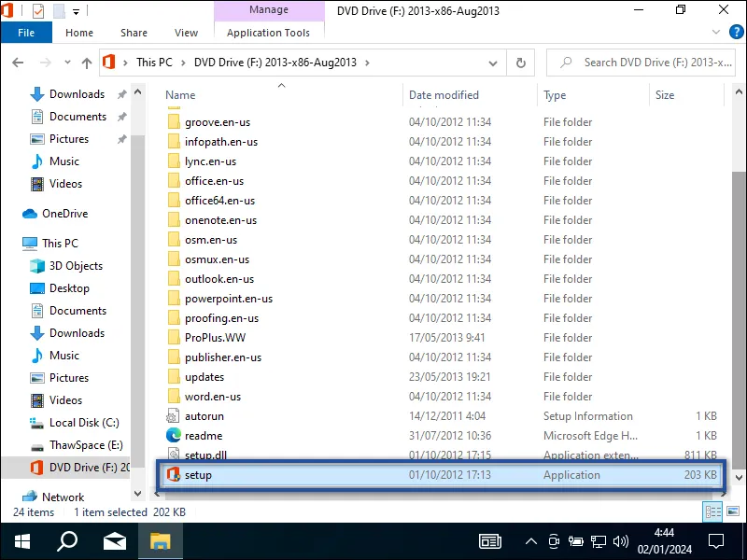Show hidden icons in the system tray
747x560 pixels.
531,541
